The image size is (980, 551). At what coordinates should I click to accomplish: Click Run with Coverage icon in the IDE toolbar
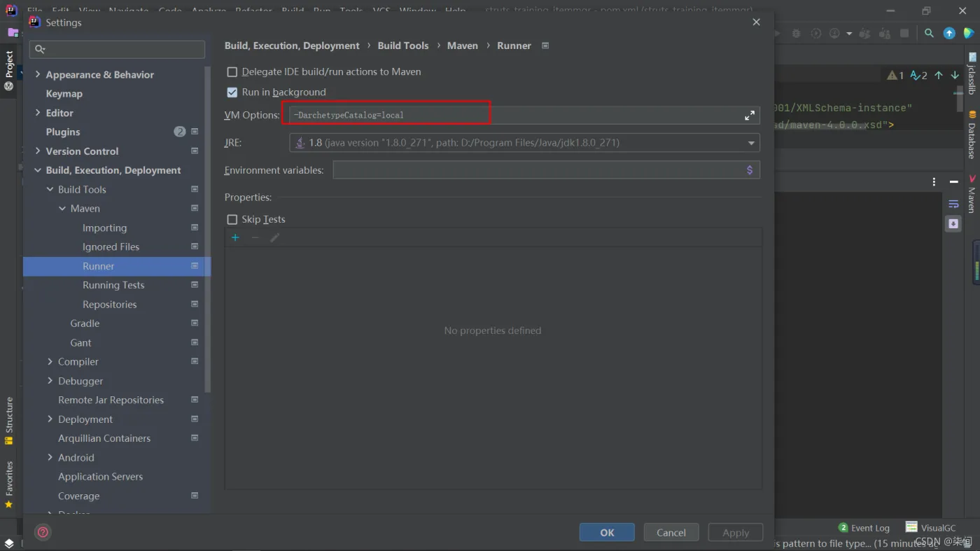pyautogui.click(x=815, y=34)
